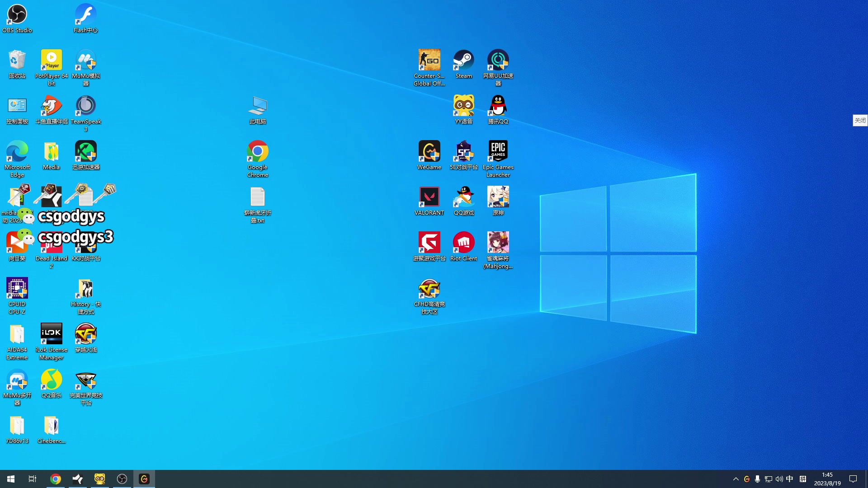Switch to OBS Studio in the taskbar
The width and height of the screenshot is (868, 488).
click(122, 479)
